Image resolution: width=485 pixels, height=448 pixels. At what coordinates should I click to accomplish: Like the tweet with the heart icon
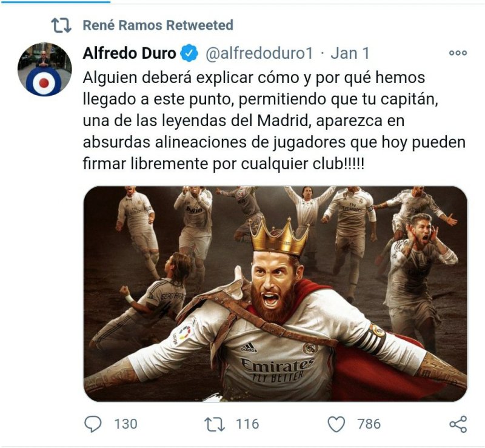[x=336, y=424]
